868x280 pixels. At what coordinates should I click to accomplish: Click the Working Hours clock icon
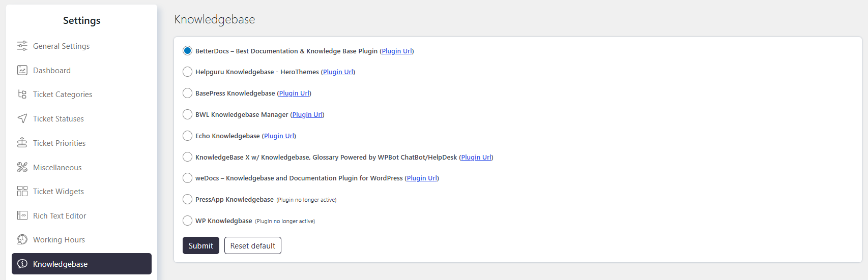coord(22,239)
